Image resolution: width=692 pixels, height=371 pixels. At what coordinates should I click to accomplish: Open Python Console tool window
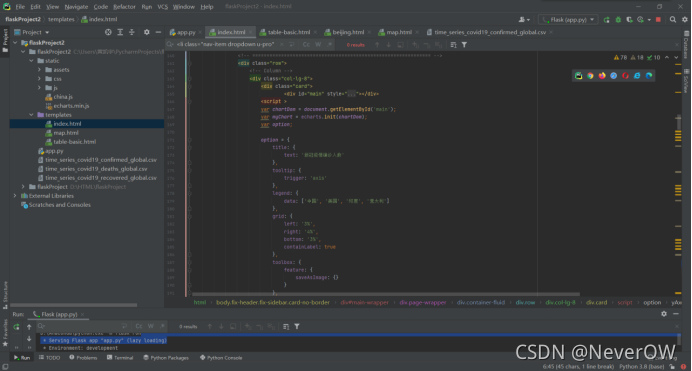pyautogui.click(x=221, y=358)
